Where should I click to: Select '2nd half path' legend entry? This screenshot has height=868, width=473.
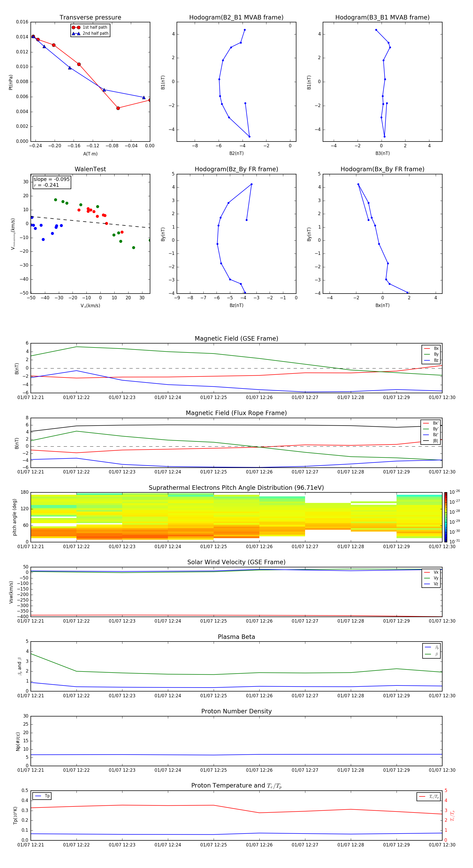(90, 33)
